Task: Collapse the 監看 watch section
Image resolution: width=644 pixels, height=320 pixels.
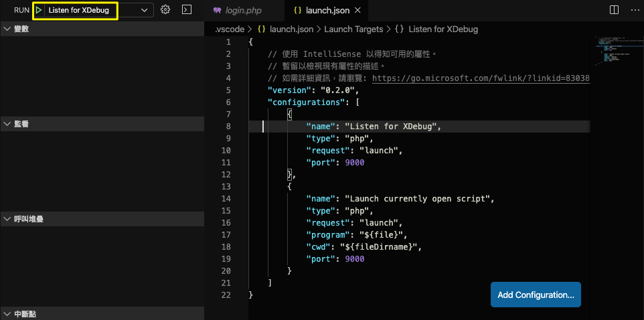Action: click(x=102, y=124)
